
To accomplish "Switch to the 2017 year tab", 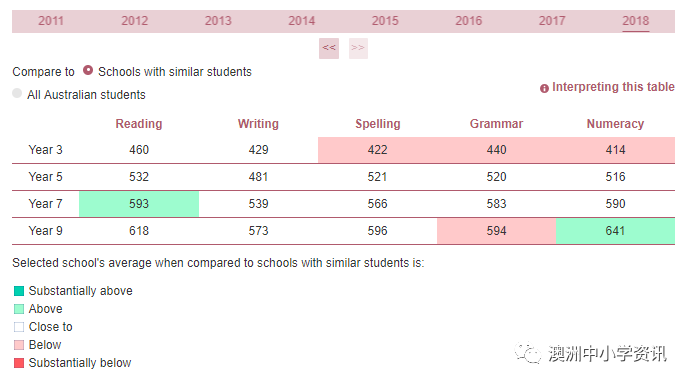I will (552, 21).
